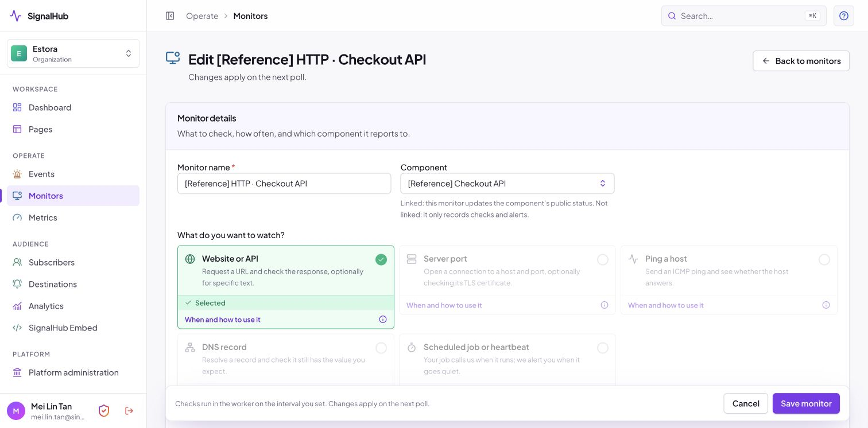Open help with the question mark icon
Viewport: 868px width, 428px height.
click(x=844, y=16)
